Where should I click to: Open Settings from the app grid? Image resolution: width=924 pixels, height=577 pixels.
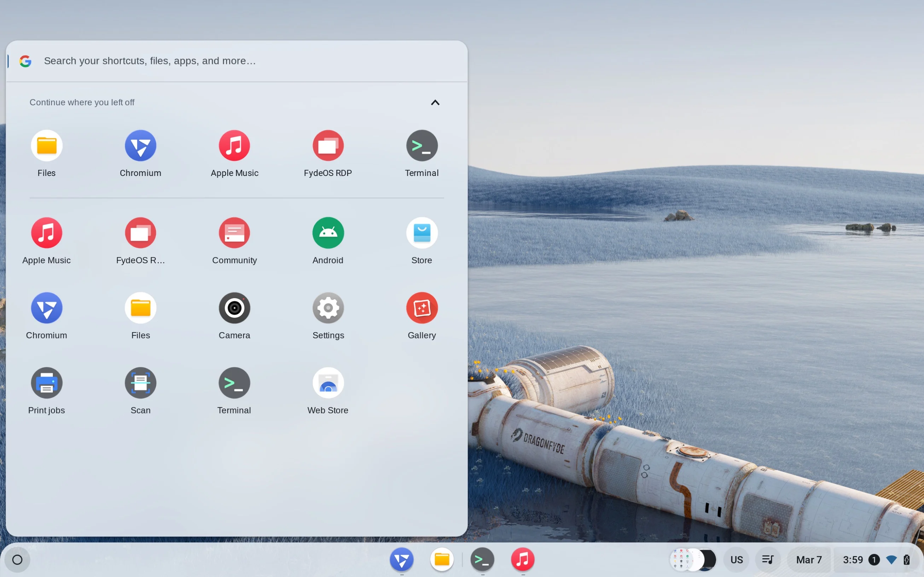(328, 308)
